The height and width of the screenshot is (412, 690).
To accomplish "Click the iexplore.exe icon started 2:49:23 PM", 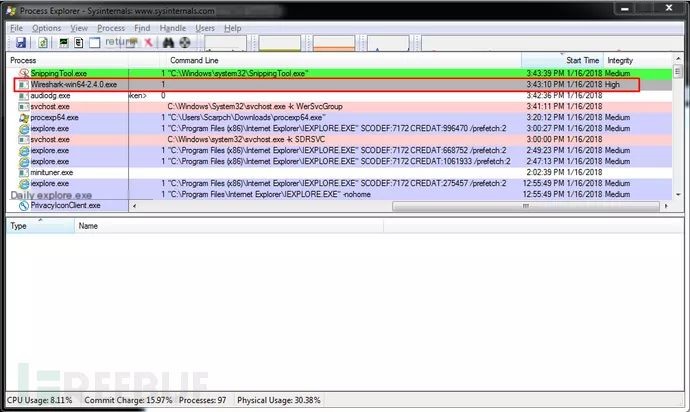I will tap(24, 151).
